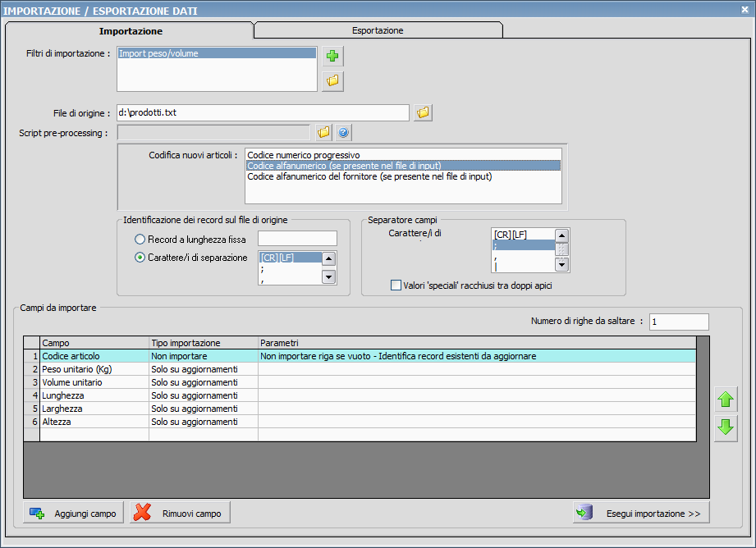Image resolution: width=756 pixels, height=548 pixels.
Task: Select 'Codice alfanumerico (se presente nel file di input)'
Action: click(x=403, y=166)
